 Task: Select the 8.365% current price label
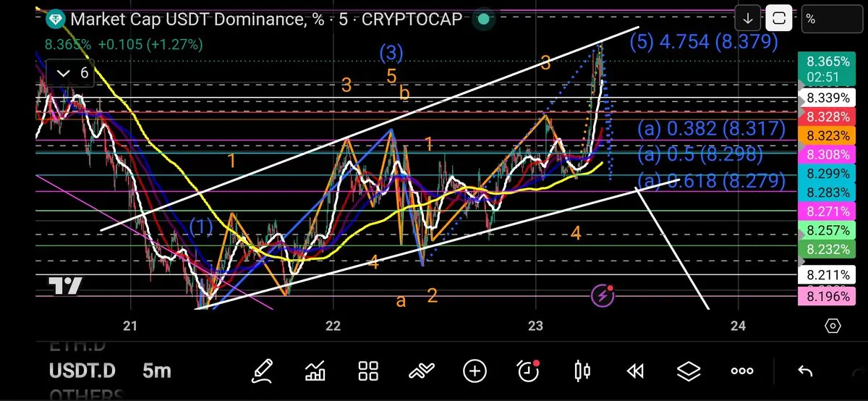pos(827,69)
